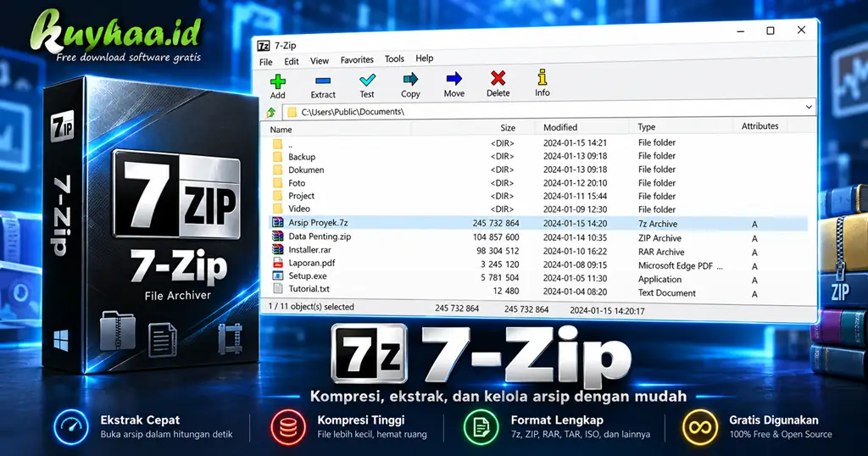Click the Copy arrow icon
Screen dimensions: 868x456
(x=410, y=80)
